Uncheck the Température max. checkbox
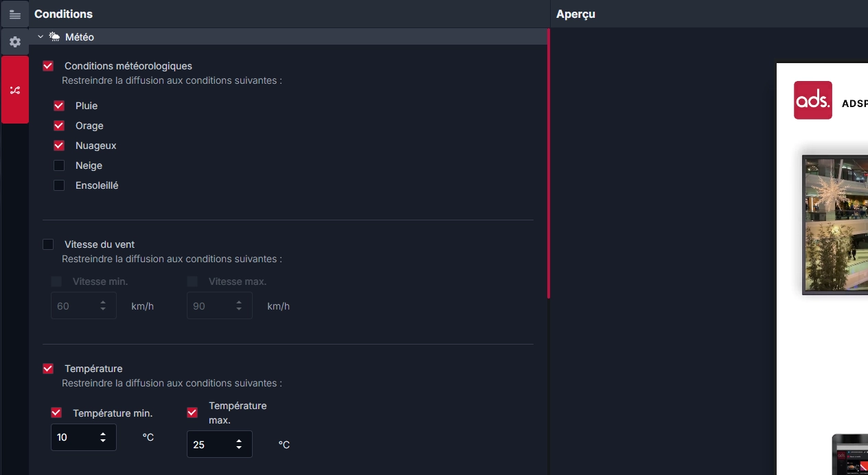Image resolution: width=868 pixels, height=475 pixels. [192, 413]
